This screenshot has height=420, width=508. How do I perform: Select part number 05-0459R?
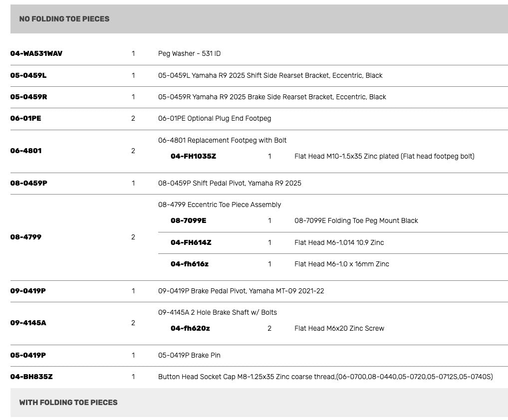click(29, 96)
